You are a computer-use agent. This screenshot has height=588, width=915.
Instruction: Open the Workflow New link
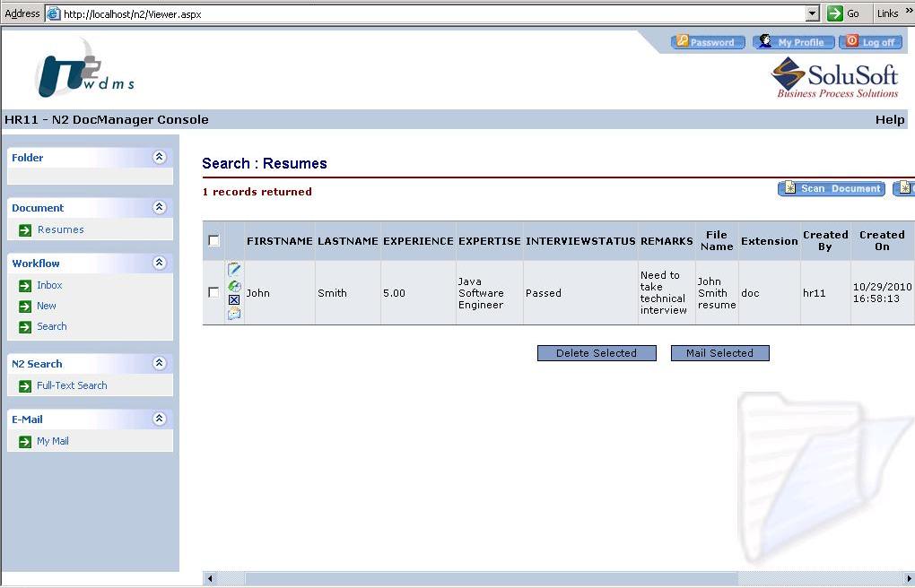coord(47,306)
